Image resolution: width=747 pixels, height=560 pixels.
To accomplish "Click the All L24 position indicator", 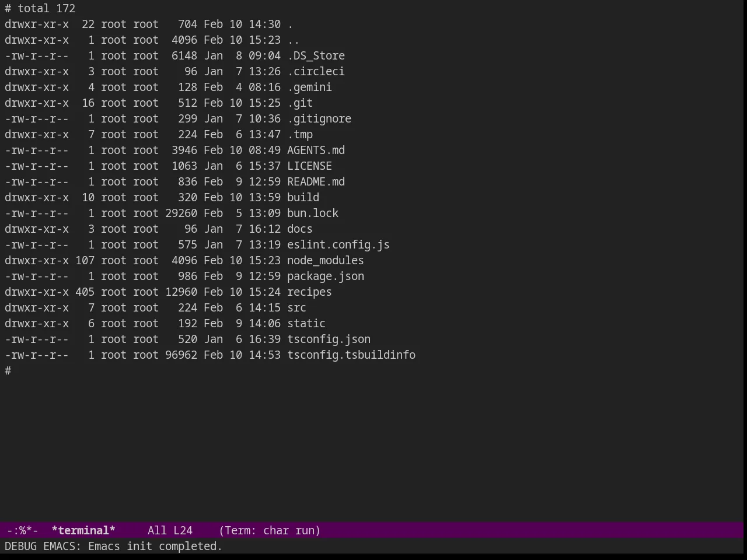I will pos(170,530).
